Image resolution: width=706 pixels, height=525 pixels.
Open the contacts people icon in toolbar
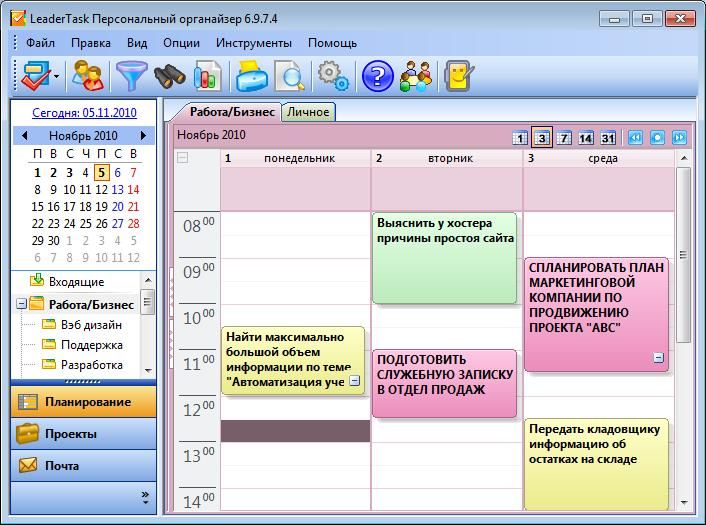click(x=415, y=76)
